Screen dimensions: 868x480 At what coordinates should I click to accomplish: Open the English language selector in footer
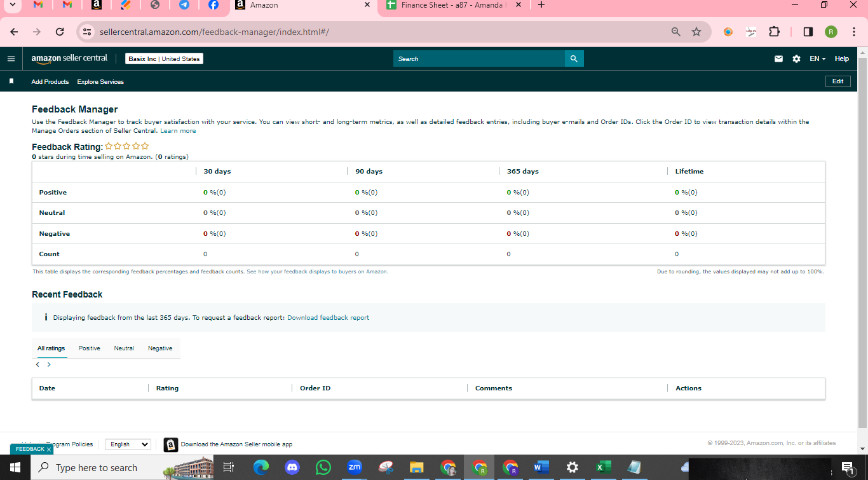coord(128,444)
